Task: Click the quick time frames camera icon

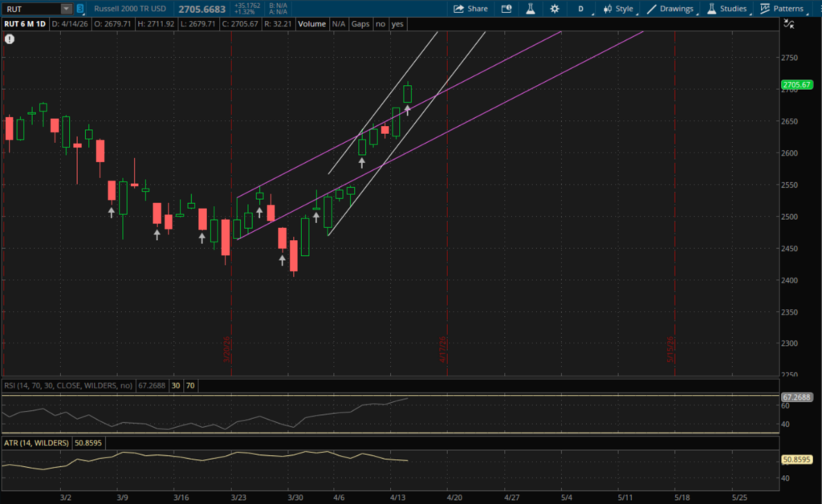Action: pyautogui.click(x=507, y=9)
